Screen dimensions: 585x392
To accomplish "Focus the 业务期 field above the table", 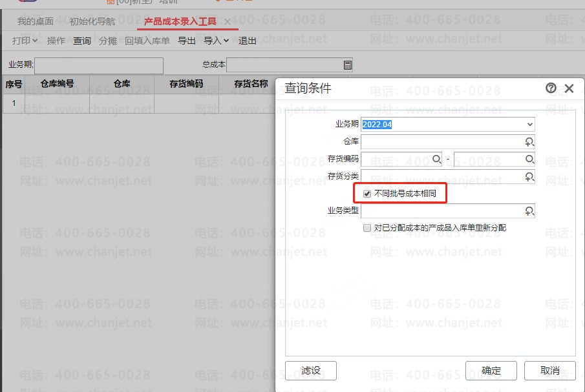I will pos(99,65).
